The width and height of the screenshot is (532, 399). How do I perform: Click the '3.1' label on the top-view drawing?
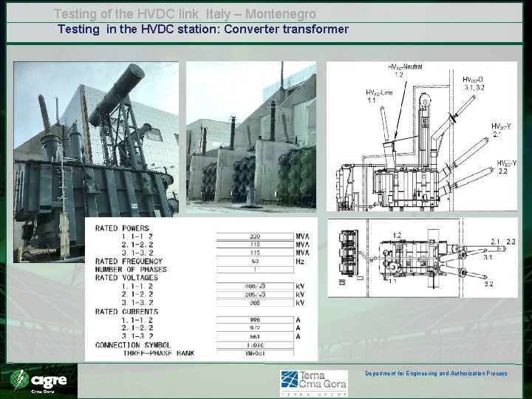coord(488,258)
